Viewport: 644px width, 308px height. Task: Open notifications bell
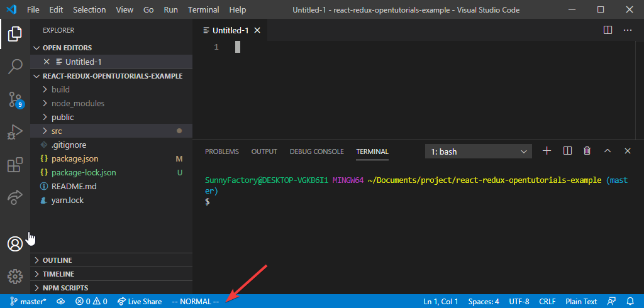click(x=630, y=302)
